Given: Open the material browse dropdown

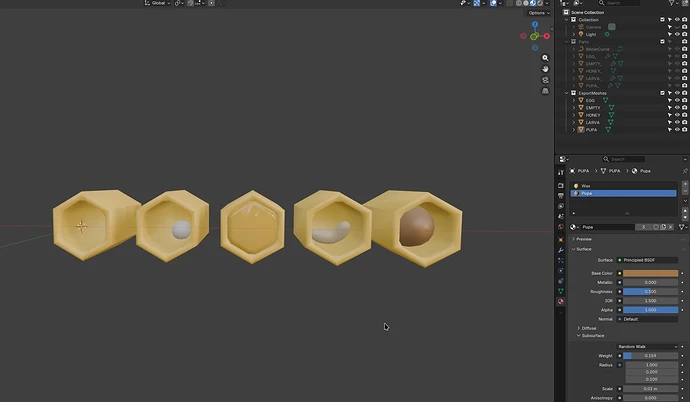Looking at the screenshot, I should coord(575,227).
